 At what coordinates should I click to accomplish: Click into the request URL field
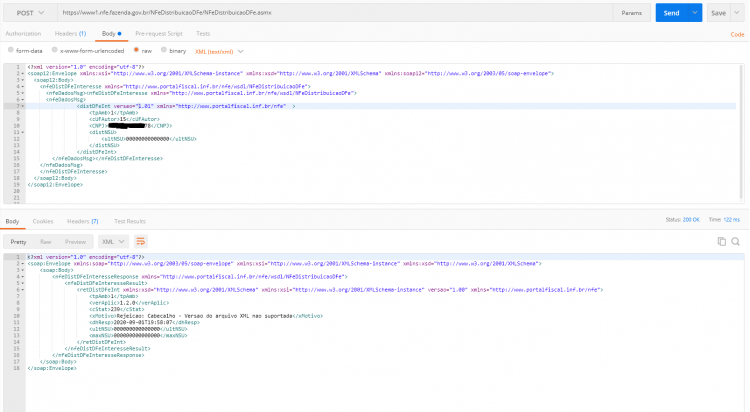(x=335, y=13)
